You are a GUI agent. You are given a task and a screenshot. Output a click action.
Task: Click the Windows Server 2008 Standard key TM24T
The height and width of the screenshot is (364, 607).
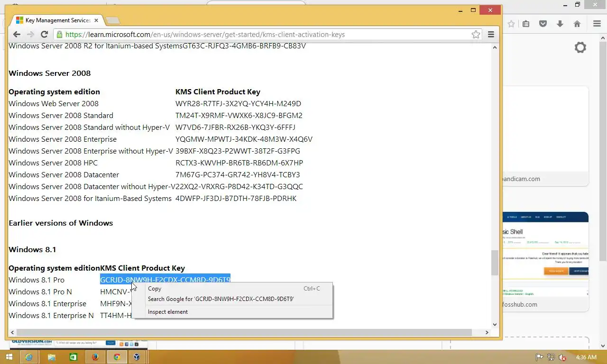239,115
